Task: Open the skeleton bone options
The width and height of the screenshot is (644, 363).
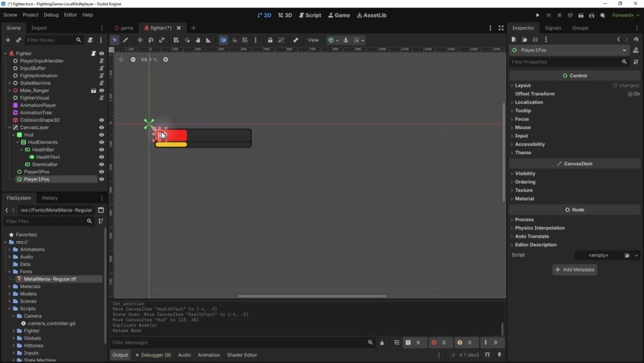Action: (x=296, y=40)
